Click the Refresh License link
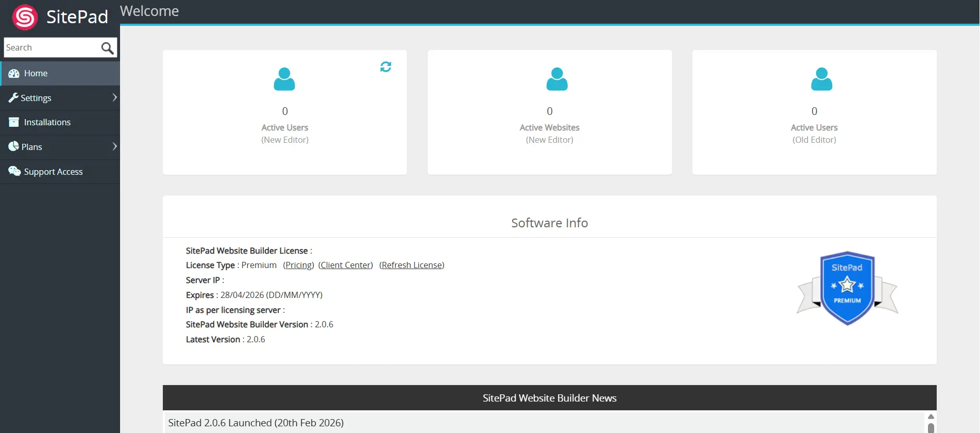 coord(412,265)
